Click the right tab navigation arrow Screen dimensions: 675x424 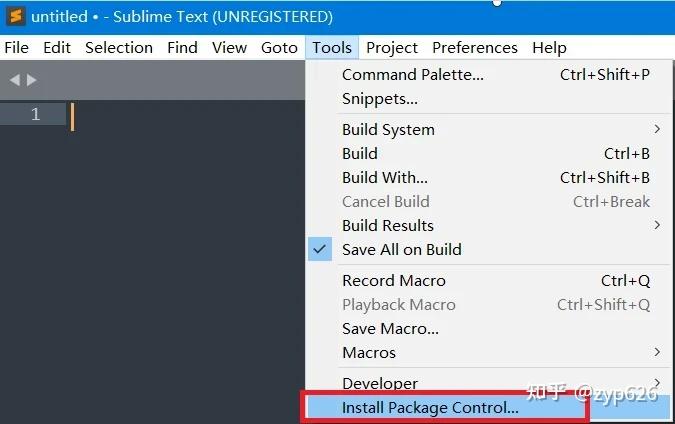point(32,80)
